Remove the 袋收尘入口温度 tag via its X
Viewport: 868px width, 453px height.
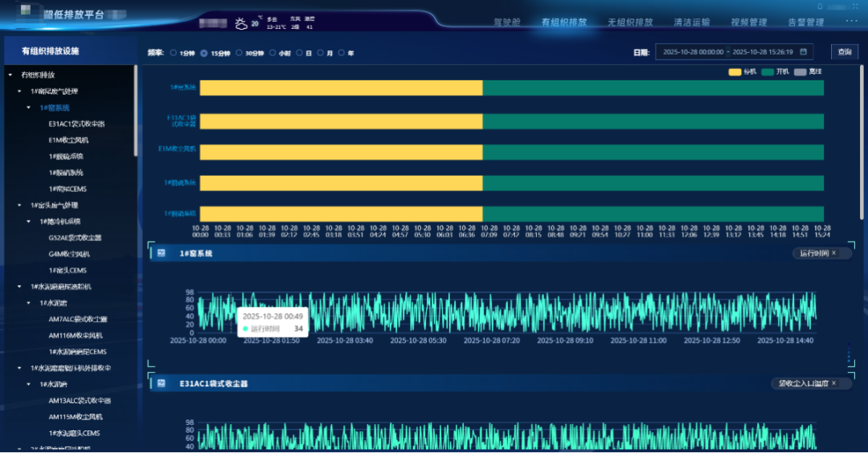point(833,384)
